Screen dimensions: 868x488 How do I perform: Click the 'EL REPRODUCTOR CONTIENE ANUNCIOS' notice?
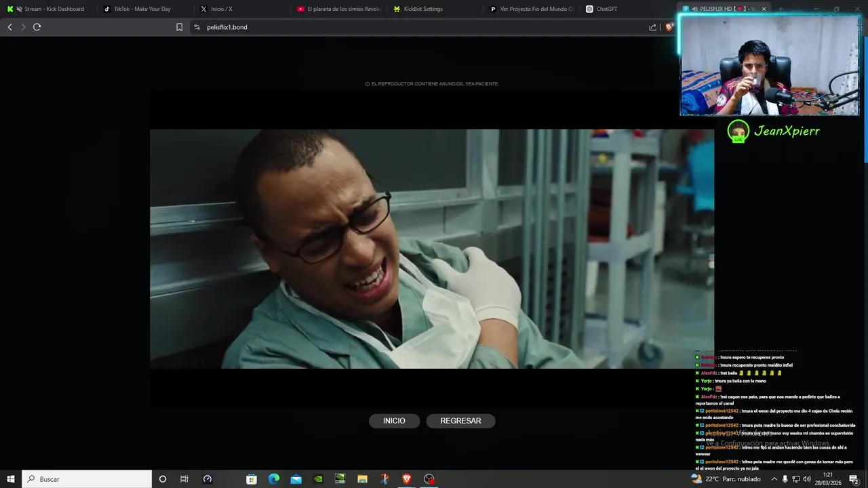[x=432, y=84]
